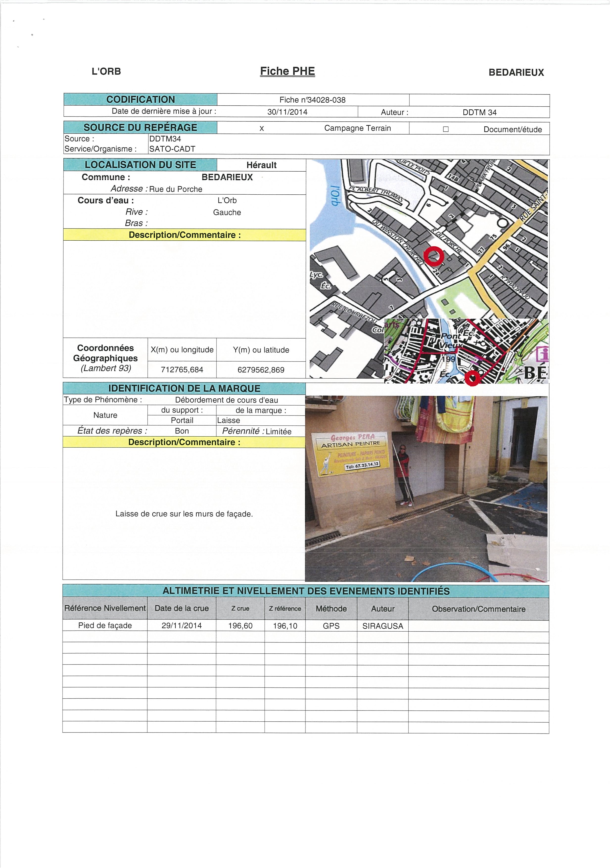The height and width of the screenshot is (868, 614).
Task: Select the LOCALISATION DU SITE header
Action: (140, 165)
